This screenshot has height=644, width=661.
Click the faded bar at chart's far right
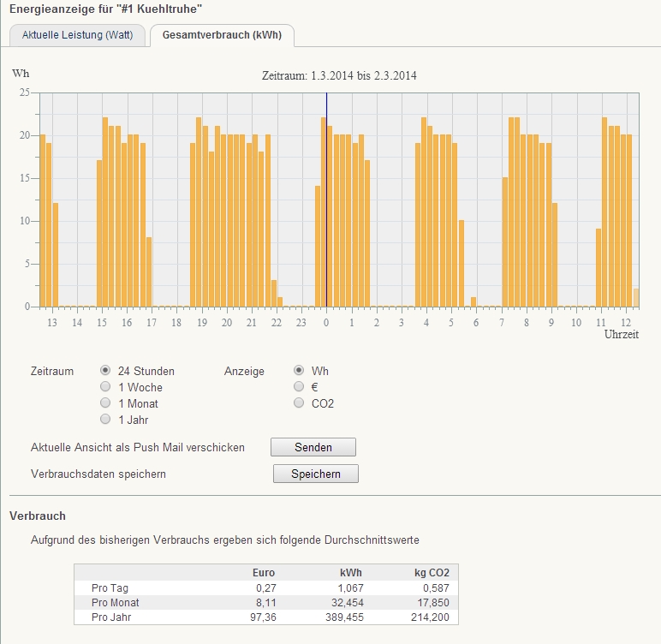point(635,297)
